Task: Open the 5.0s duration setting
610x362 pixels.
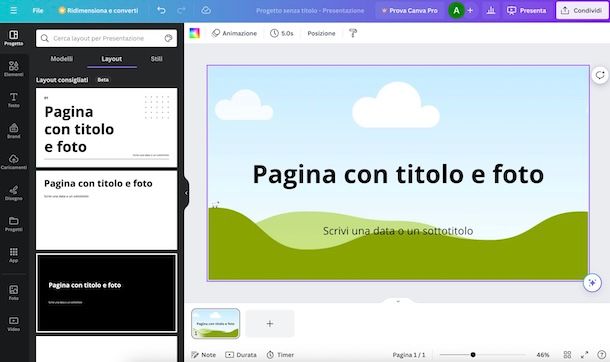Action: pyautogui.click(x=282, y=33)
